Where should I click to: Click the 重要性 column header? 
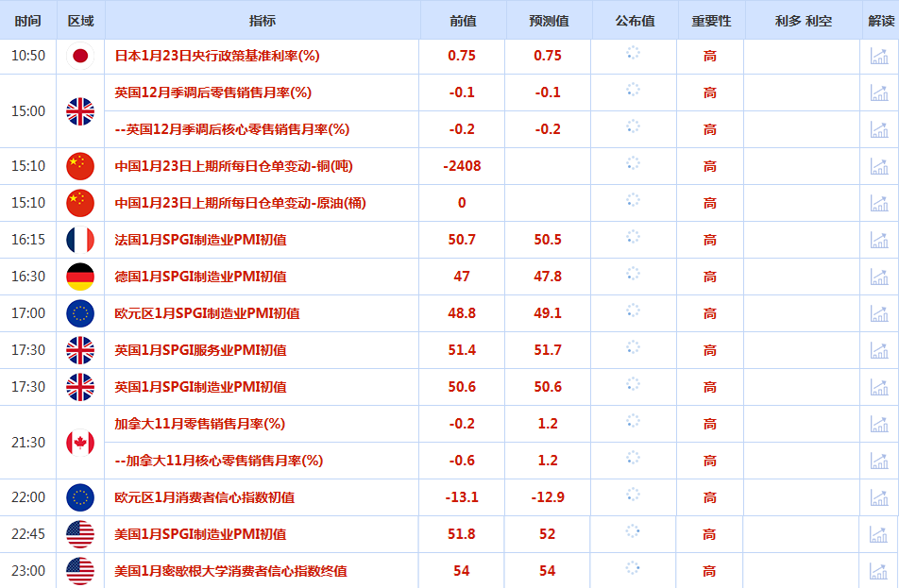[711, 21]
